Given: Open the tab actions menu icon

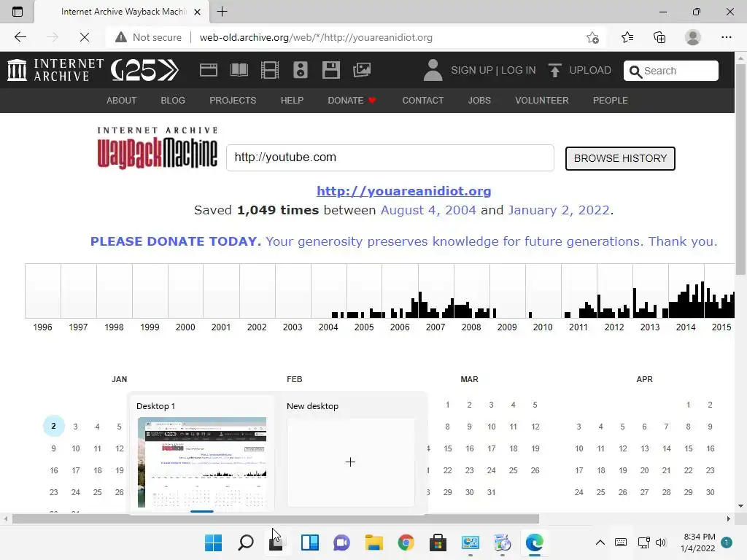Looking at the screenshot, I should (x=18, y=12).
